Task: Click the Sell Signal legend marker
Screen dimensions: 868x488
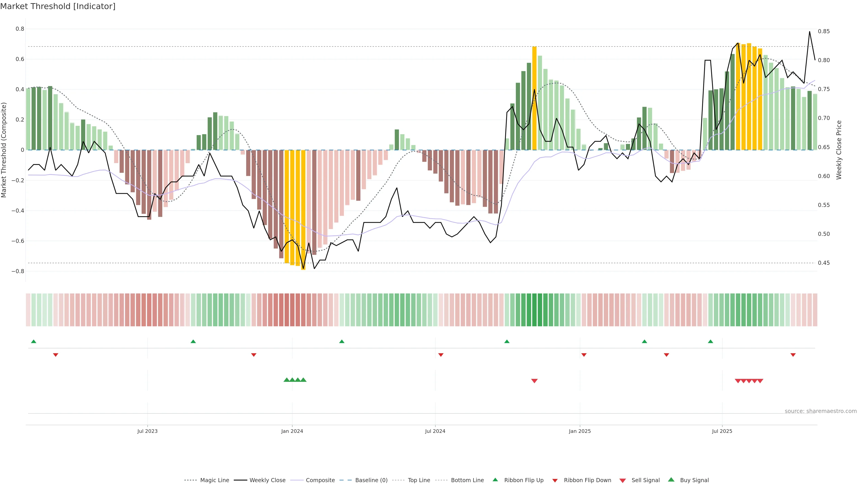Action: pos(623,481)
